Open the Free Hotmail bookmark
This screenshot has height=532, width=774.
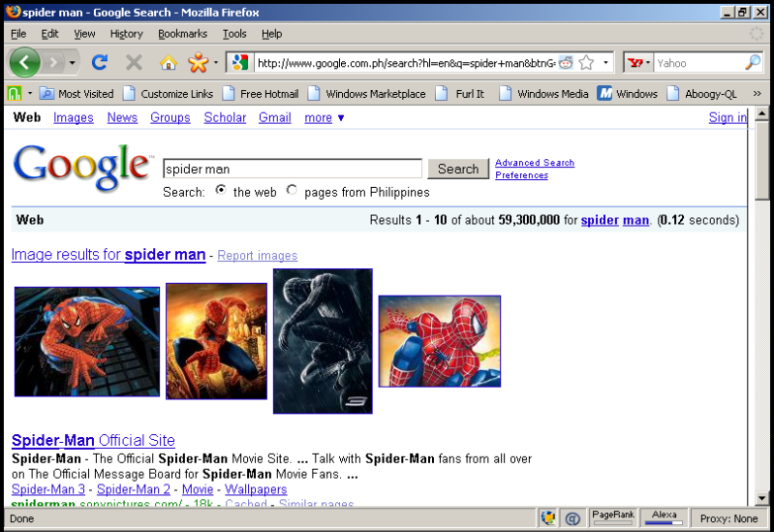coord(261,93)
